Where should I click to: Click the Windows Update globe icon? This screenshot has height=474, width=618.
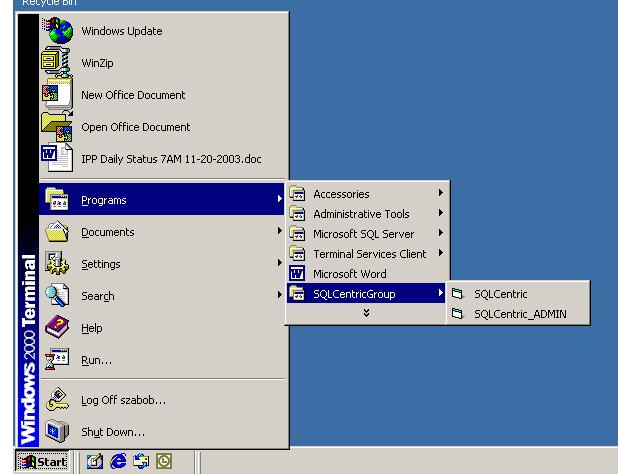[58, 30]
